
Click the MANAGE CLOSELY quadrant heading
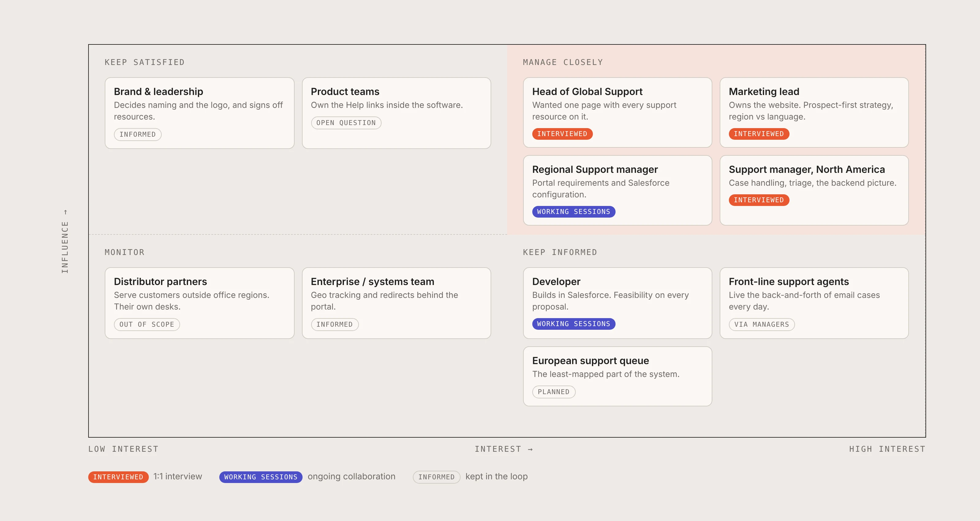coord(563,62)
